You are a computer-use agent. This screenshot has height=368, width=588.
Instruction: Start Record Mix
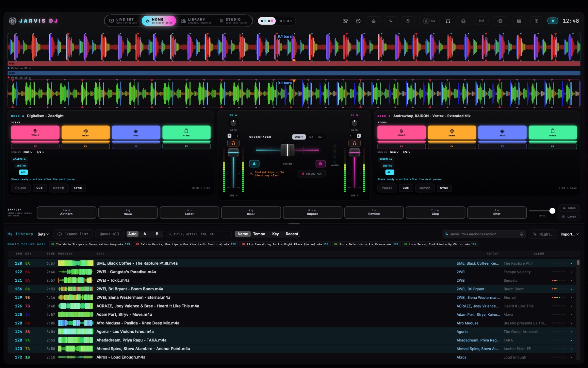click(312, 174)
